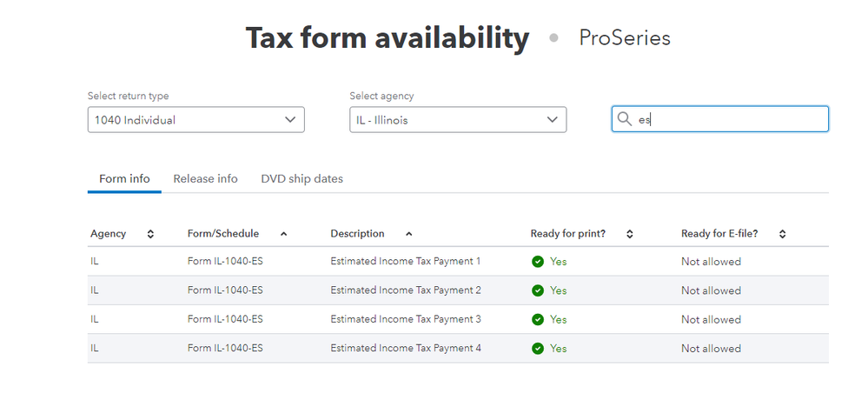Sort by Ready for E-file column
This screenshot has width=868, height=400.
[782, 234]
